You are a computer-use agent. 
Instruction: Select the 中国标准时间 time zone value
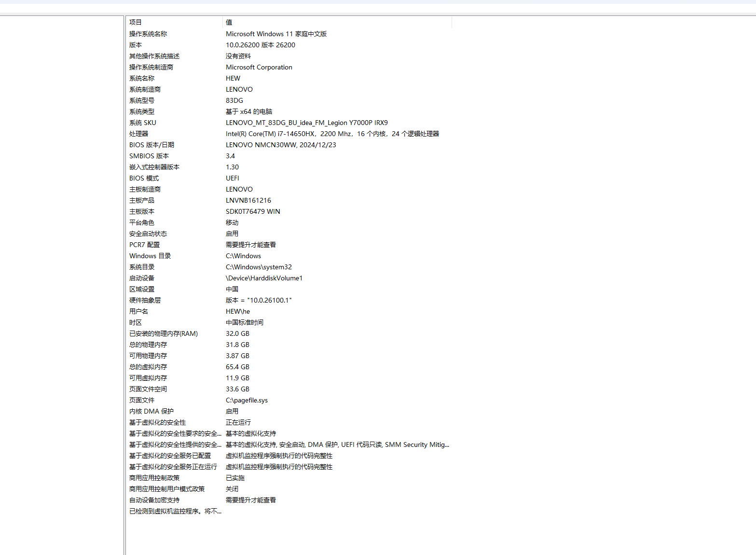point(245,322)
